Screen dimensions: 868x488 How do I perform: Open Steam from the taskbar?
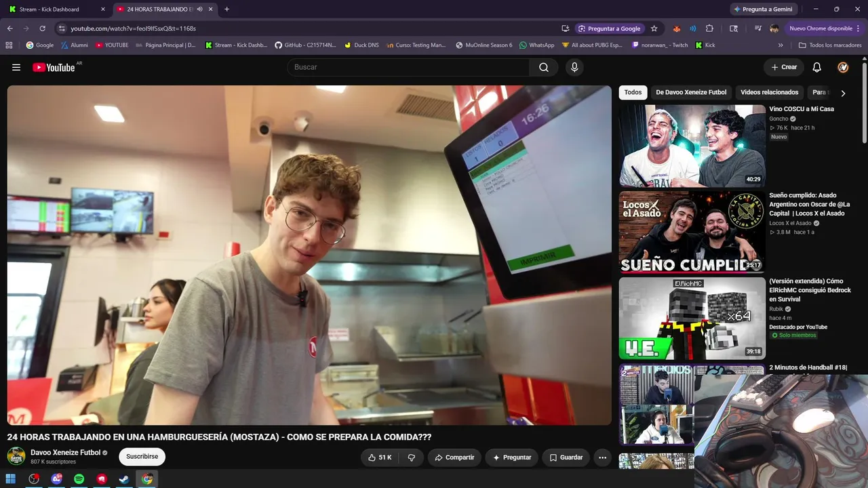124,479
